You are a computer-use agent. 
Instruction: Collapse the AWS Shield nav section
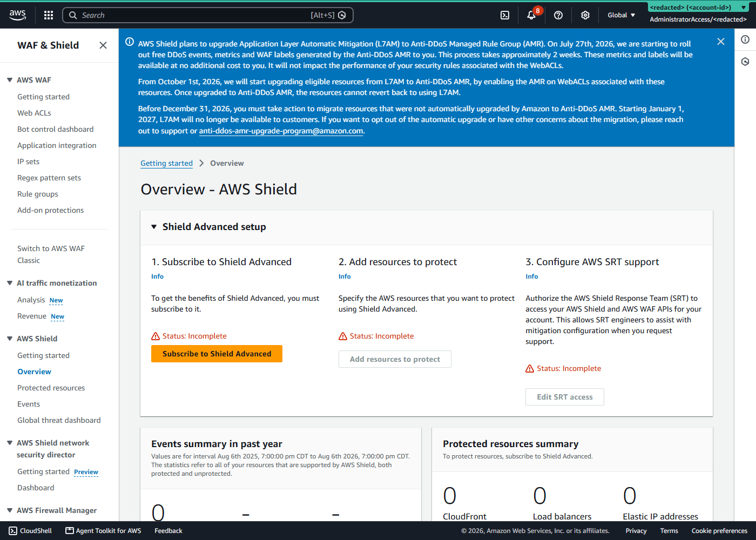point(10,339)
